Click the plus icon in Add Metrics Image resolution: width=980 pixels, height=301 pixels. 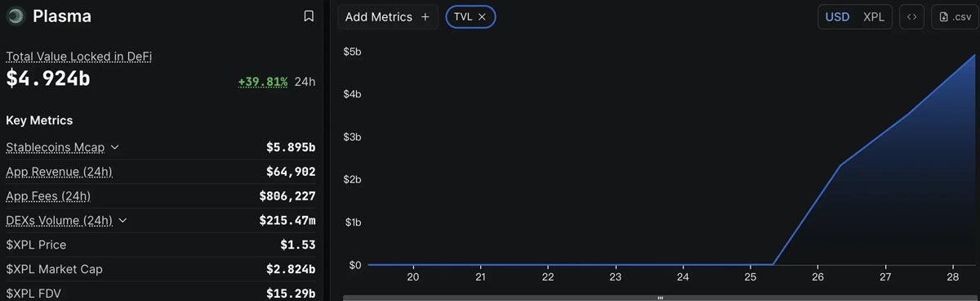click(425, 16)
